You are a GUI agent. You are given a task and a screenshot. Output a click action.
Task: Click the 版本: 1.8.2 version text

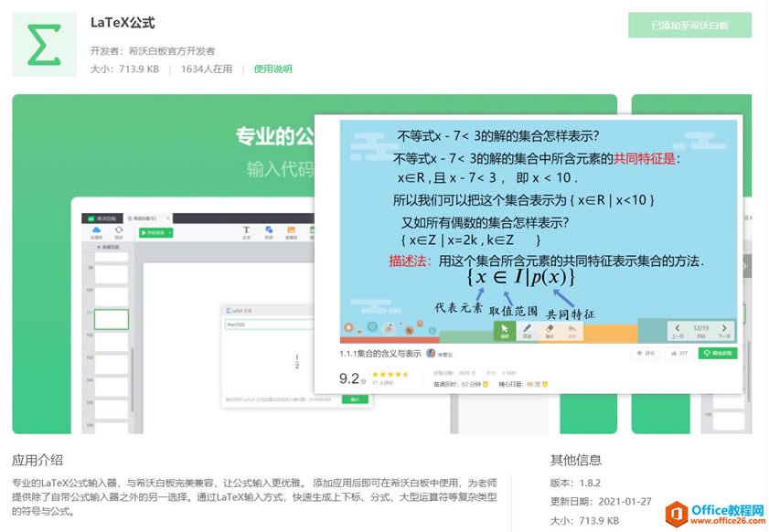(x=575, y=483)
